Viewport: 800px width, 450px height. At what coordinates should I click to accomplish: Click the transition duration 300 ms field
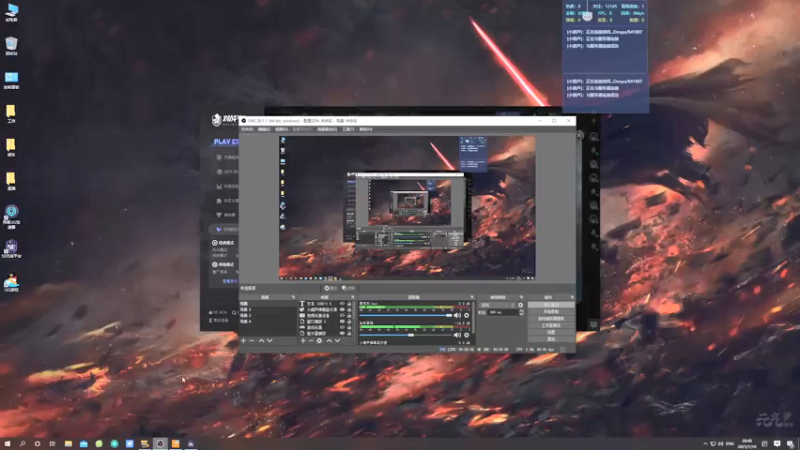(502, 312)
